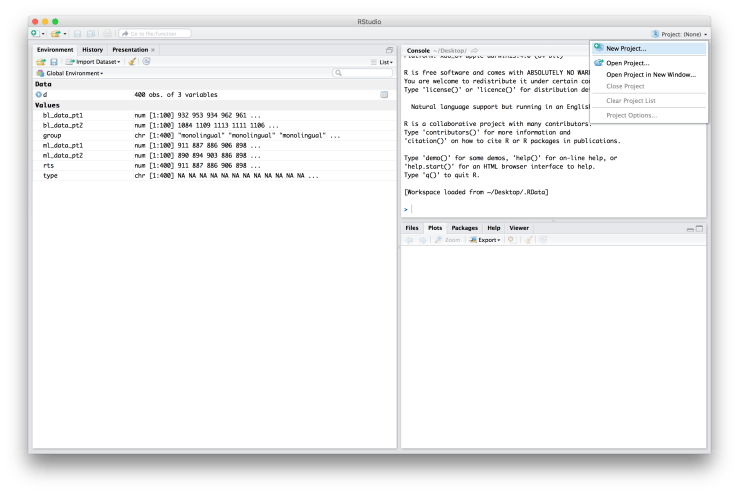Screen dimensions: 739x494
Task: Click the Load Workspace folder icon
Action: [x=41, y=62]
